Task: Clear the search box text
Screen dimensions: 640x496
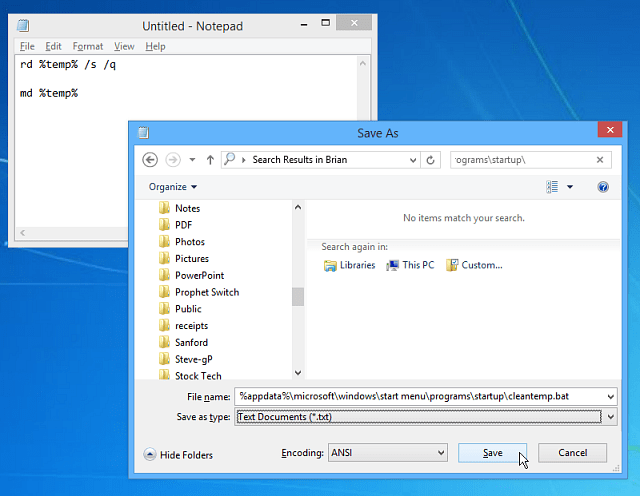Action: pos(600,160)
